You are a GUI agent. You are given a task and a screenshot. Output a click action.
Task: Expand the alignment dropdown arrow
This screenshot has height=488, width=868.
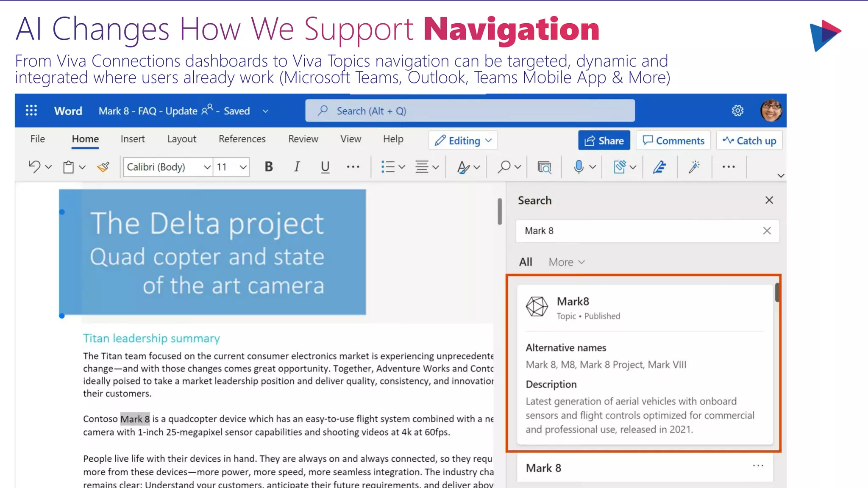click(x=435, y=167)
